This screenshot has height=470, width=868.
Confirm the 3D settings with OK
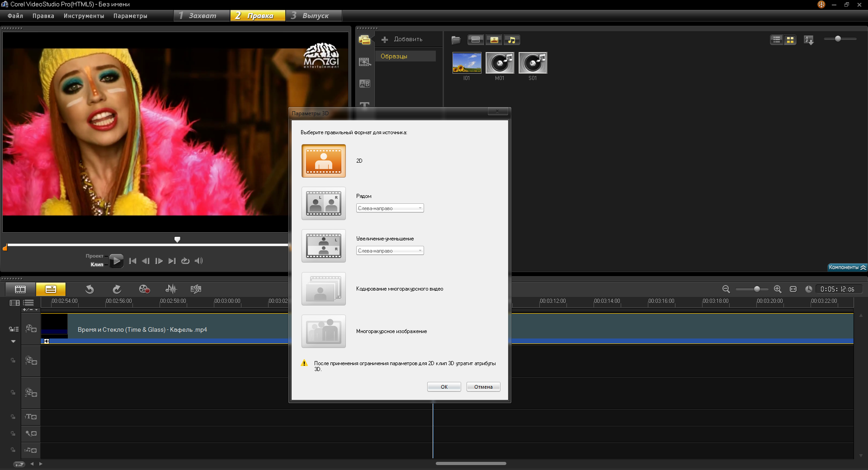click(444, 387)
